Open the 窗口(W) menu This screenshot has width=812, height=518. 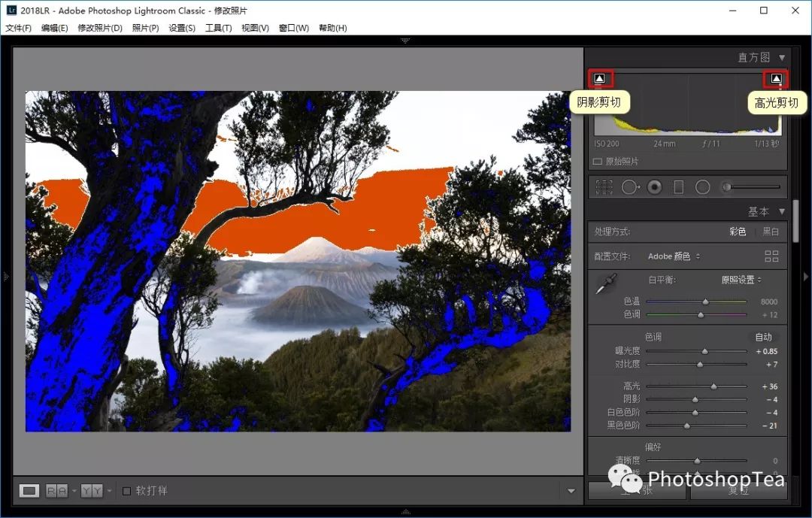(x=294, y=28)
